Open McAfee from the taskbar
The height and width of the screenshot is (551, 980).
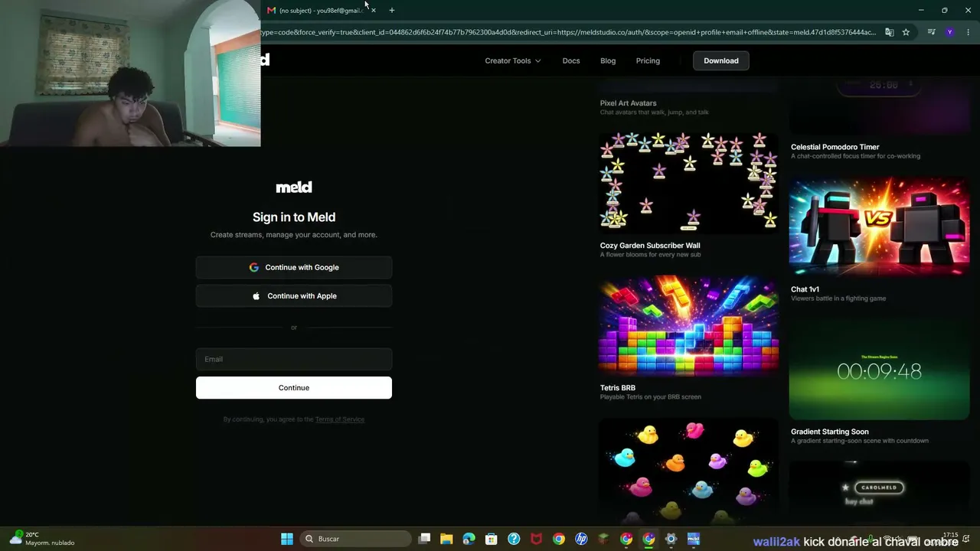pyautogui.click(x=537, y=539)
